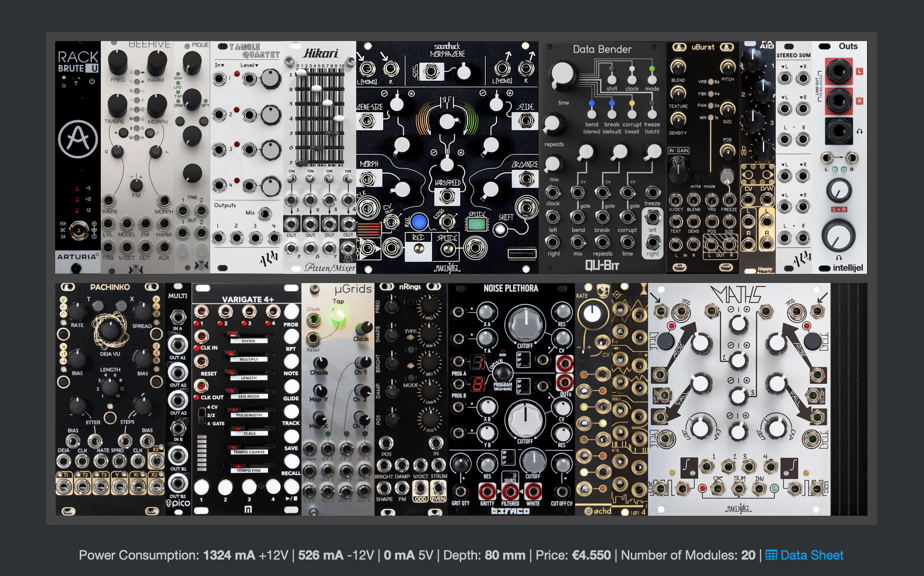Click the table icon beside Data Sheet

771,555
